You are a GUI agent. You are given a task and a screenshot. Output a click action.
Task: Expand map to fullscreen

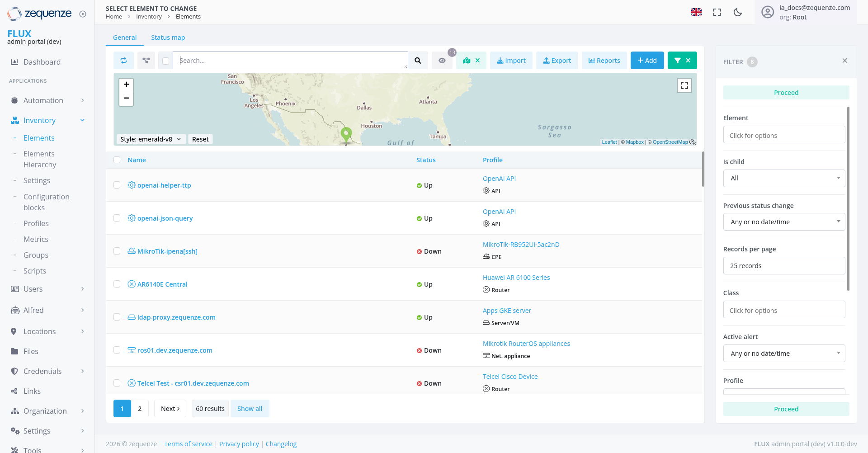pos(684,85)
